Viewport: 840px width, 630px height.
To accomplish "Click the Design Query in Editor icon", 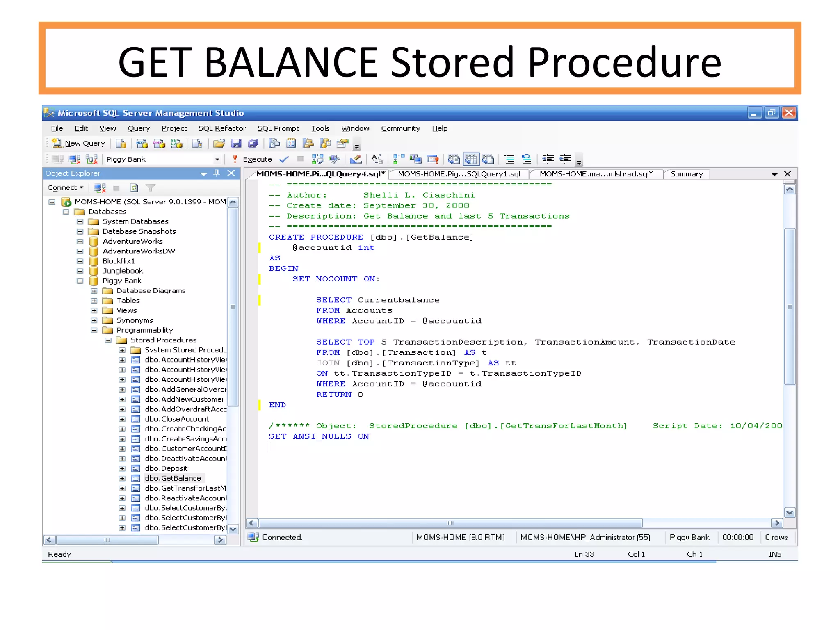I will (x=356, y=159).
